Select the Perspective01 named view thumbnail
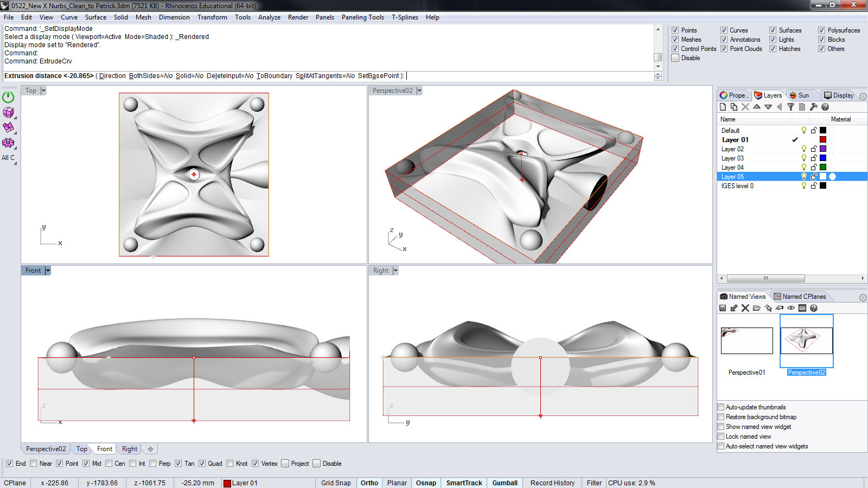This screenshot has width=868, height=488. pos(746,341)
